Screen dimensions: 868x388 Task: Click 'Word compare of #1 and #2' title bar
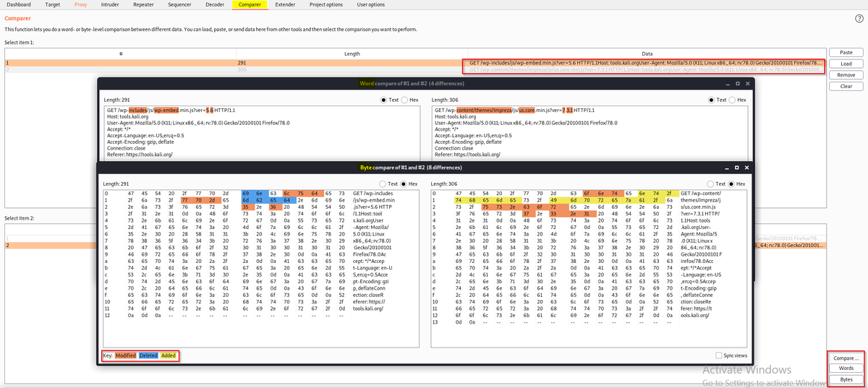coord(412,84)
